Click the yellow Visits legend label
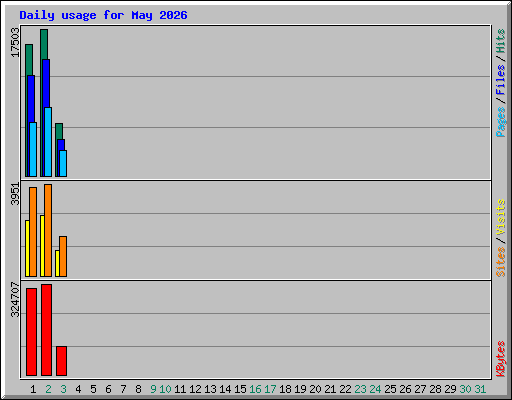 (x=500, y=217)
